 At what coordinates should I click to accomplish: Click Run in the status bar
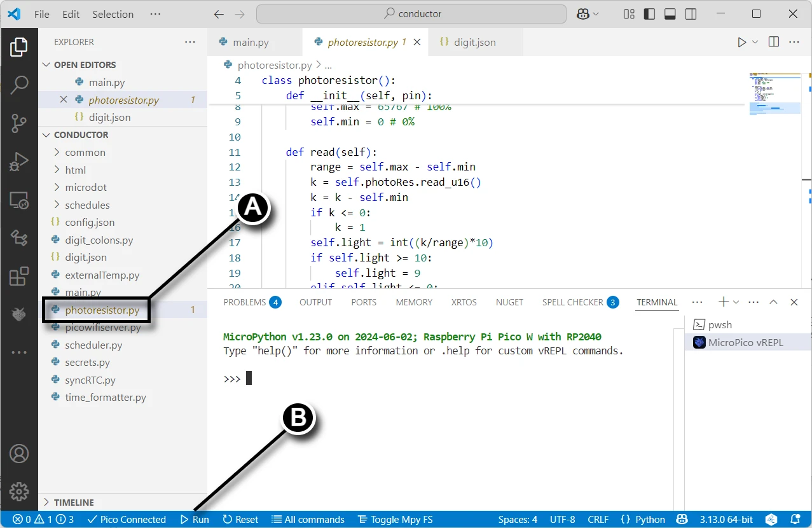tap(195, 520)
